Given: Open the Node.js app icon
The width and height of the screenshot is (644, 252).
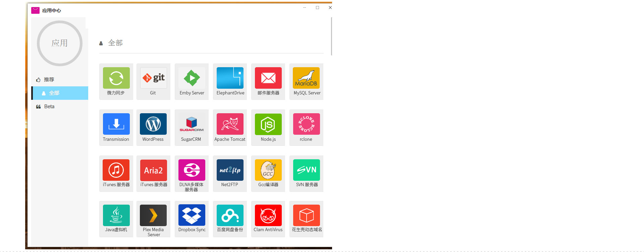Looking at the screenshot, I should tap(268, 124).
